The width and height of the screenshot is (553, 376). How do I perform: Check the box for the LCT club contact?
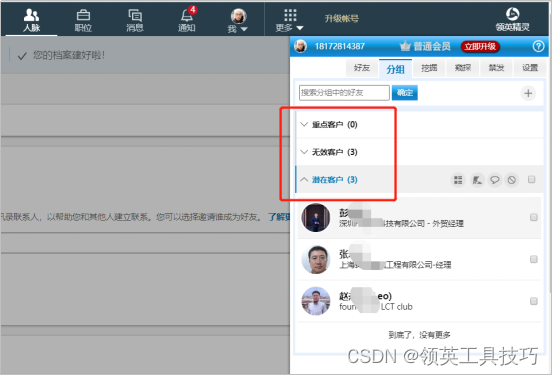click(534, 301)
